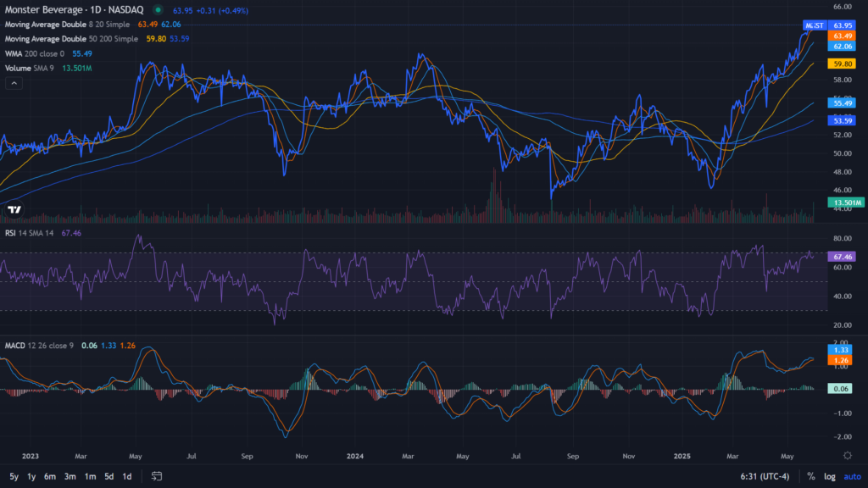The height and width of the screenshot is (488, 868).
Task: Click the green market status dot
Action: 159,10
